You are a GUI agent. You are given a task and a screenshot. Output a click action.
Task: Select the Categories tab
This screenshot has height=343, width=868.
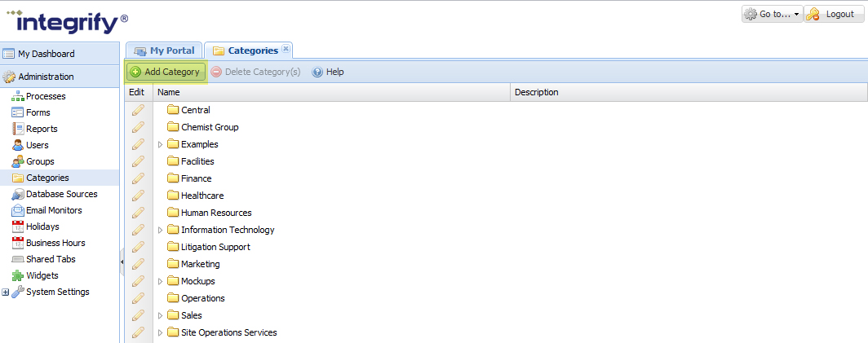point(247,51)
